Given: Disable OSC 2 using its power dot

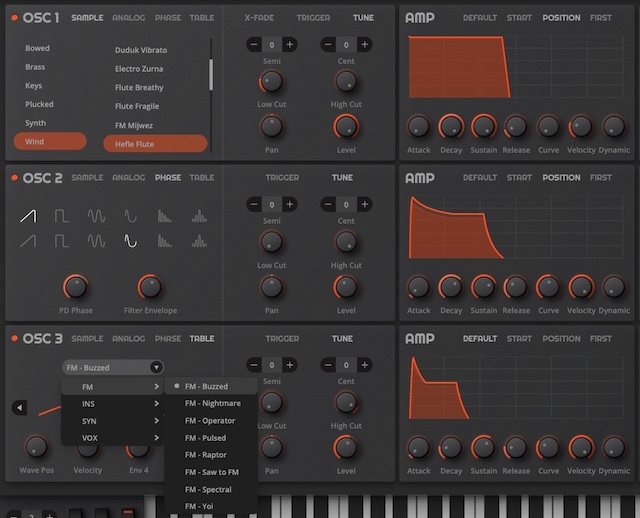Looking at the screenshot, I should (14, 178).
